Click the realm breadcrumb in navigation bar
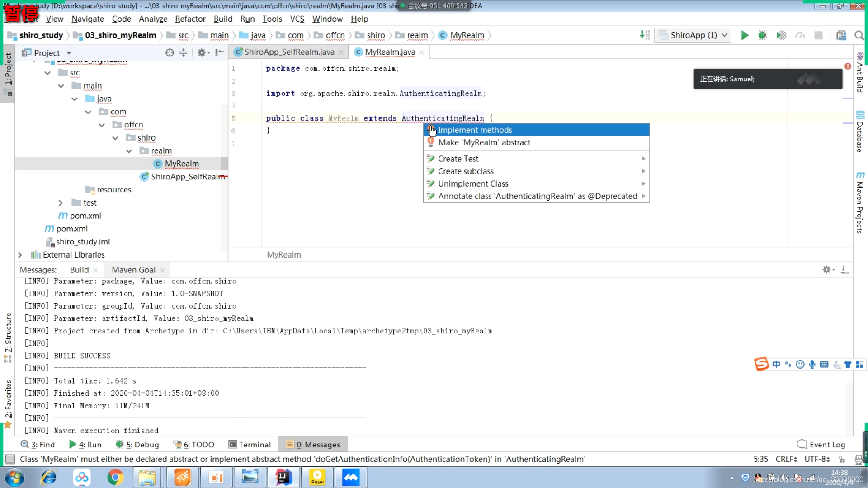The width and height of the screenshot is (868, 488). (x=412, y=35)
